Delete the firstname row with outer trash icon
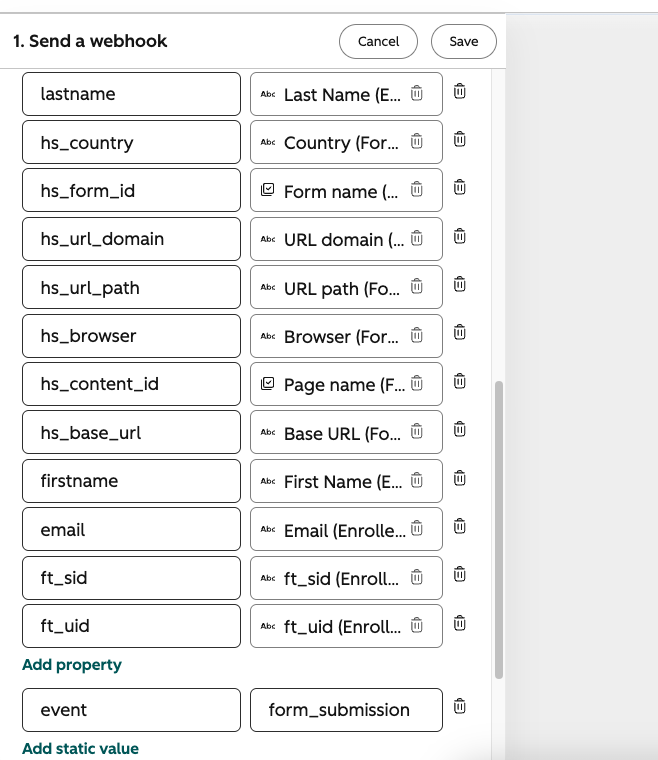 [459, 478]
